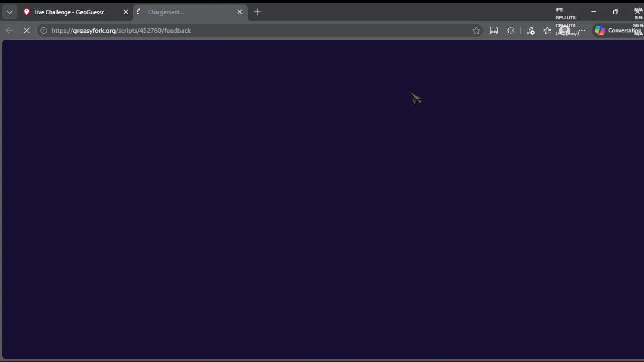The height and width of the screenshot is (362, 644).
Task: View site information icon in address bar
Action: point(44,30)
